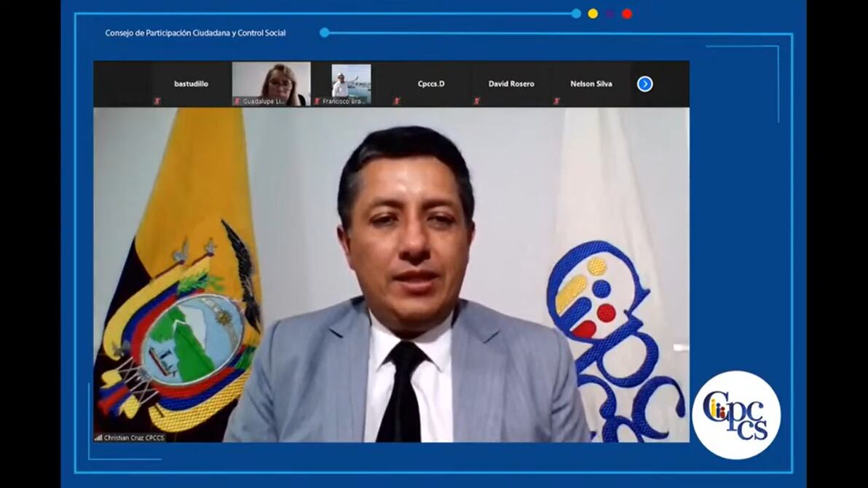Click the muted mic icon on David Rosero's tile
Viewport: 868px width, 488px height.
476,101
